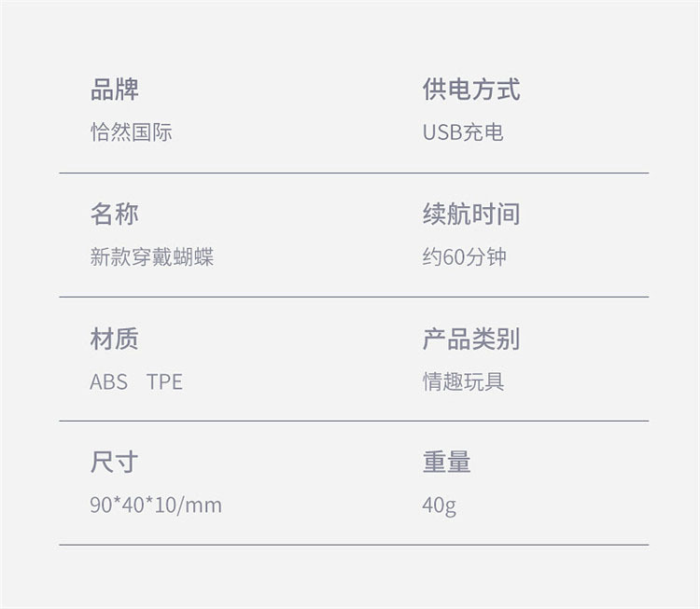Click the divider line under the 品牌 row
This screenshot has width=700, height=609.
pos(354,173)
